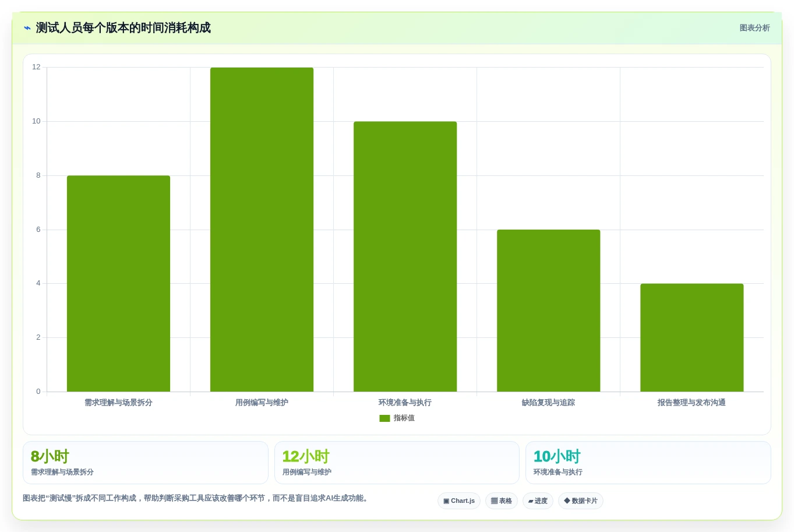Screen dimensions: 794x532
Task: Click the y-axis value 8
Action: pyautogui.click(x=38, y=175)
